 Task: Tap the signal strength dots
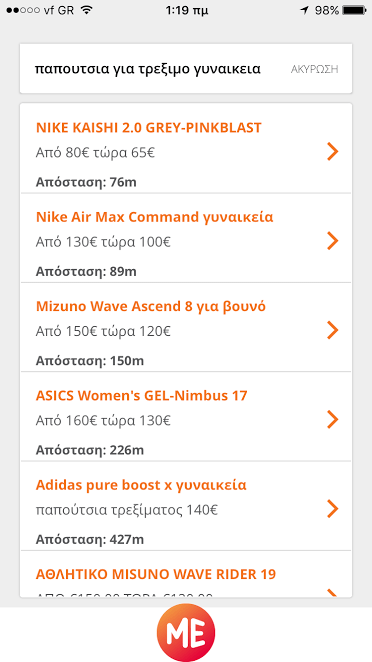click(23, 11)
